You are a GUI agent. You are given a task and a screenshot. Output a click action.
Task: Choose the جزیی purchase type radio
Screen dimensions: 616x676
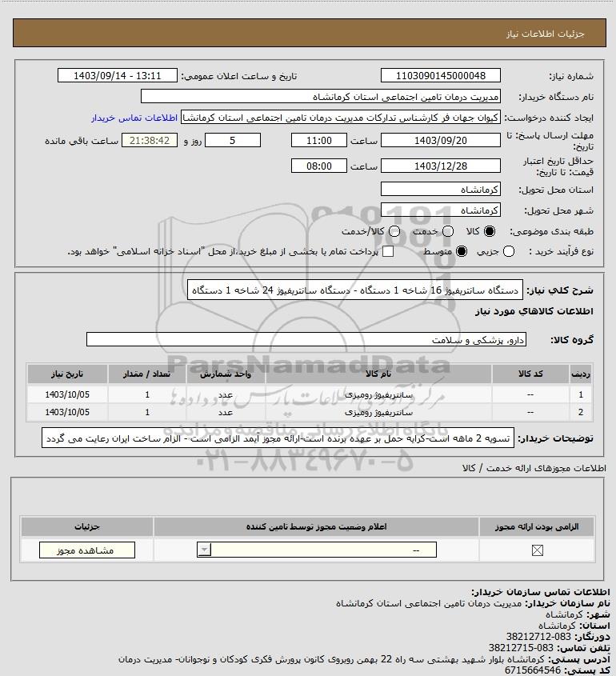(x=509, y=251)
